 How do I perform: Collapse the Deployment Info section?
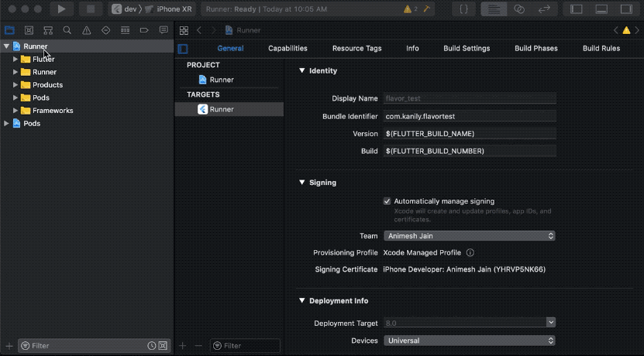coord(302,300)
